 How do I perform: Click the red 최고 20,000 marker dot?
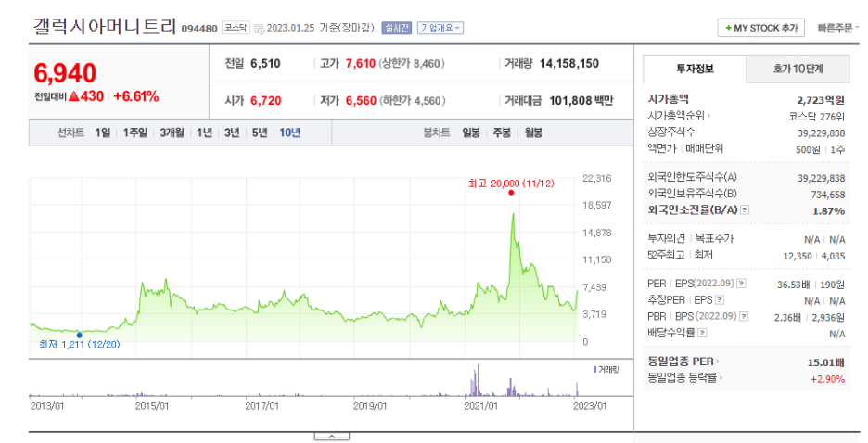pos(511,193)
